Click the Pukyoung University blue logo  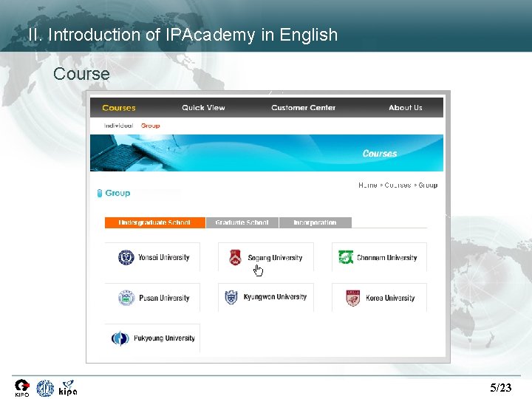(x=120, y=338)
